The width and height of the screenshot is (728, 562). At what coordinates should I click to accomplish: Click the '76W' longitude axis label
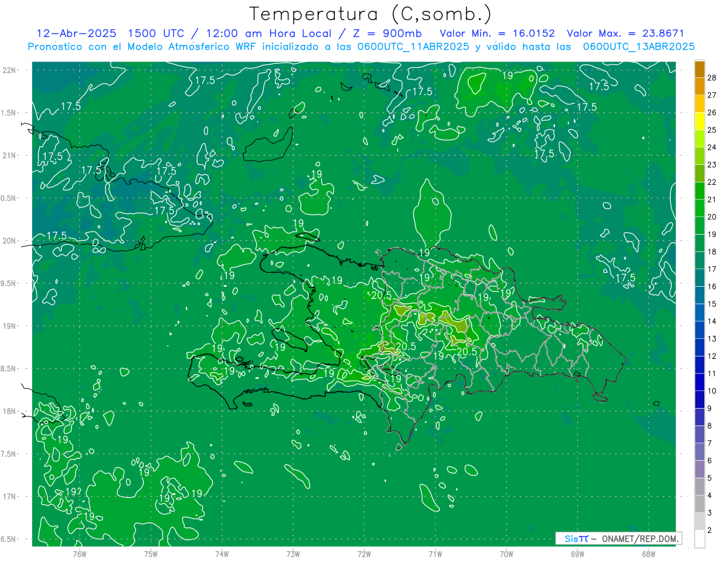(79, 554)
